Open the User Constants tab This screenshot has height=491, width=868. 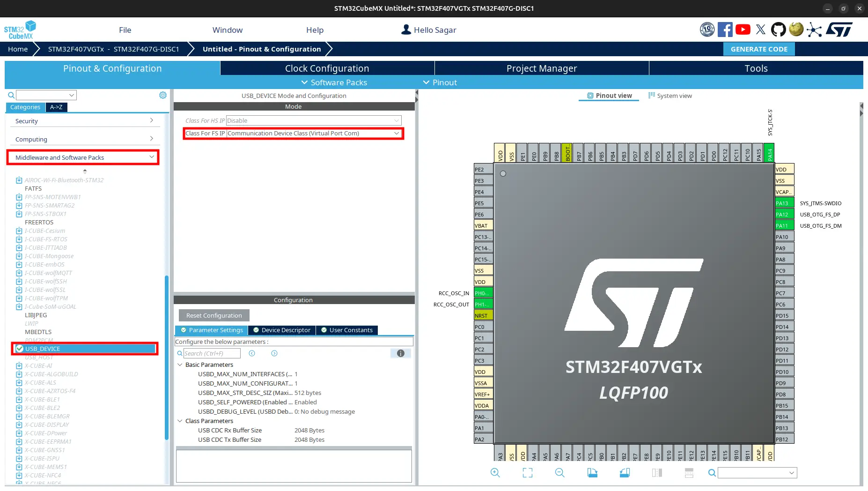[x=347, y=330]
